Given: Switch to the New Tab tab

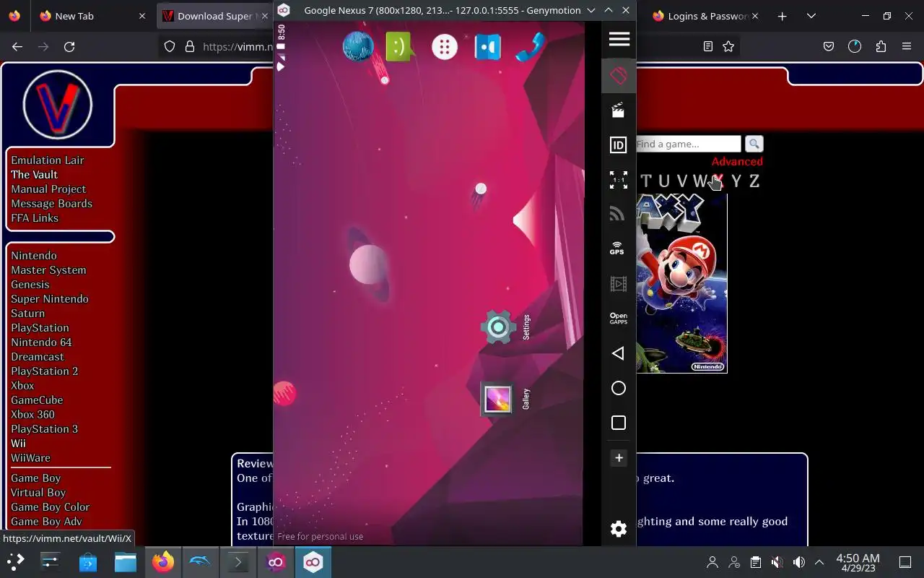Looking at the screenshot, I should tap(93, 16).
